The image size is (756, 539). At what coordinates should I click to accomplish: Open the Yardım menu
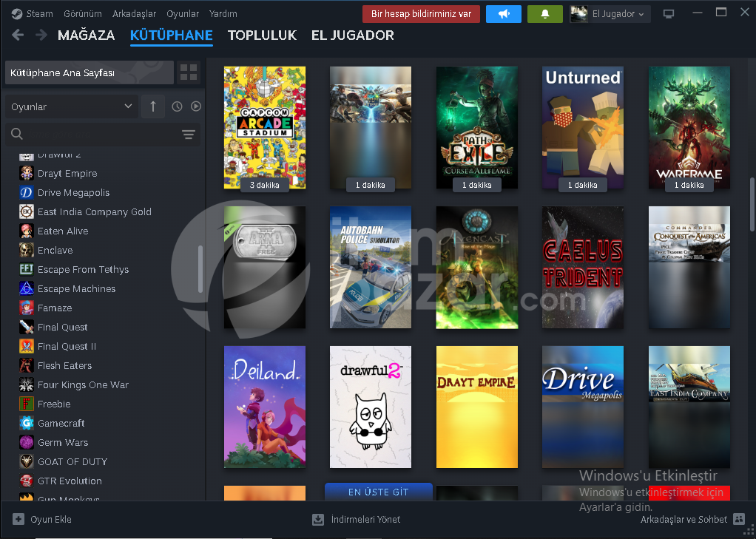click(x=223, y=14)
